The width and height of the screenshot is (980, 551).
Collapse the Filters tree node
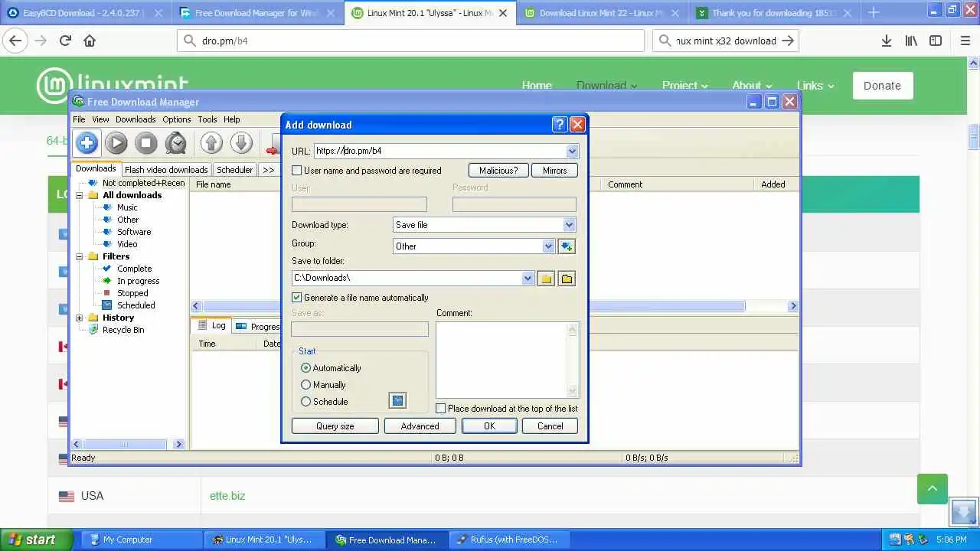[80, 256]
